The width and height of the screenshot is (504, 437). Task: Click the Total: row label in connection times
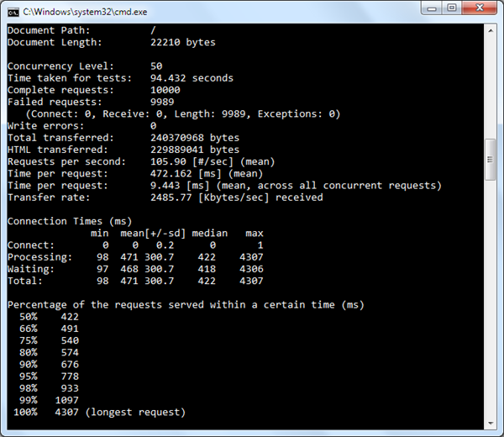pos(25,281)
